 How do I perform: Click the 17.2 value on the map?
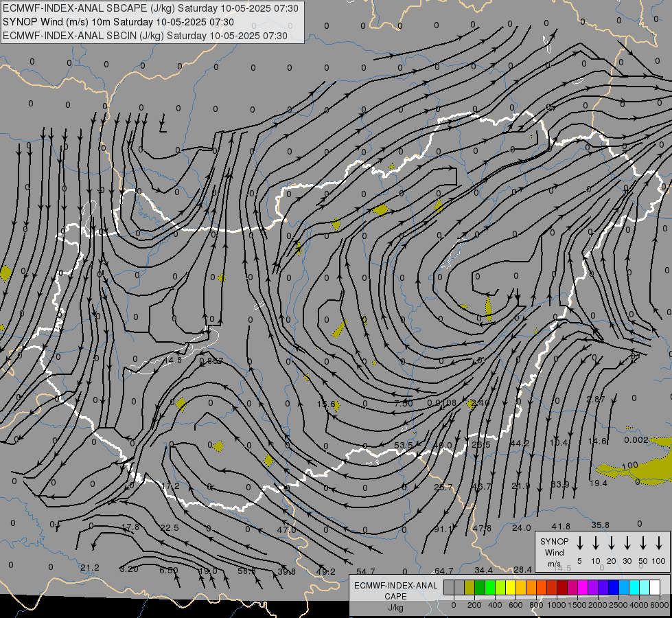coord(170,485)
